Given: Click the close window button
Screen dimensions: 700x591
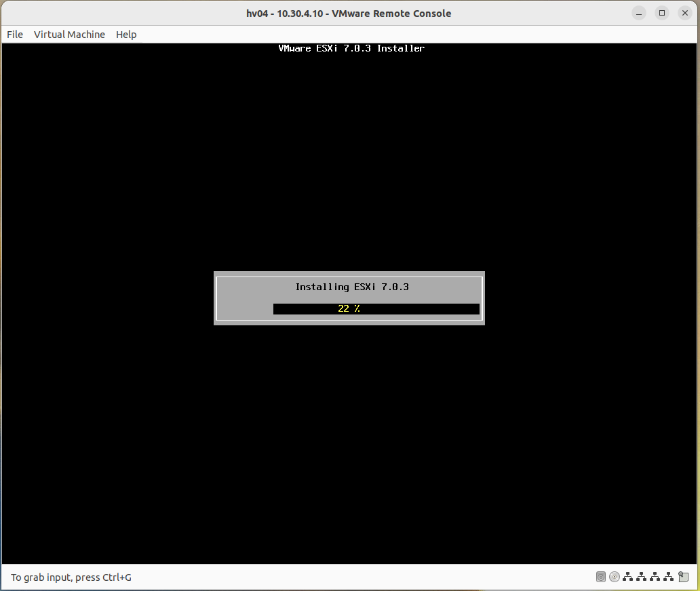Looking at the screenshot, I should (x=684, y=13).
